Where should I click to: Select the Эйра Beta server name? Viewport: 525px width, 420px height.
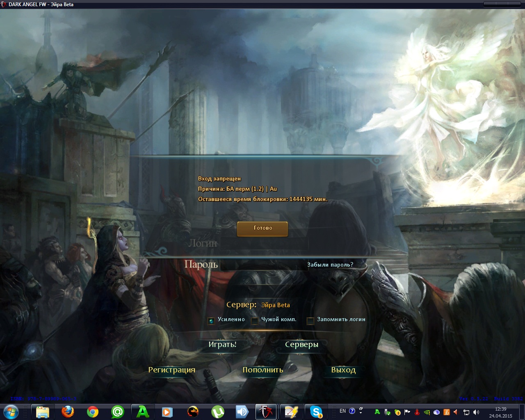pyautogui.click(x=276, y=305)
